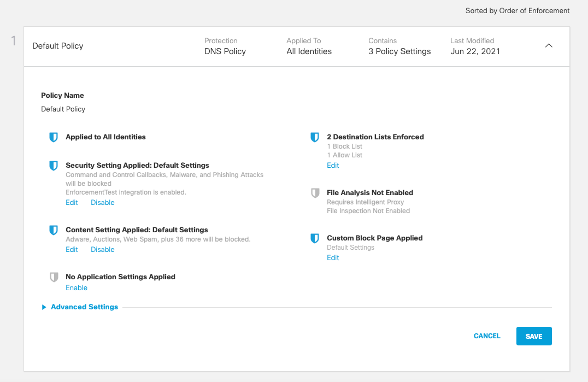Click the Applied to All Identities heading
The width and height of the screenshot is (588, 382).
[x=106, y=137]
